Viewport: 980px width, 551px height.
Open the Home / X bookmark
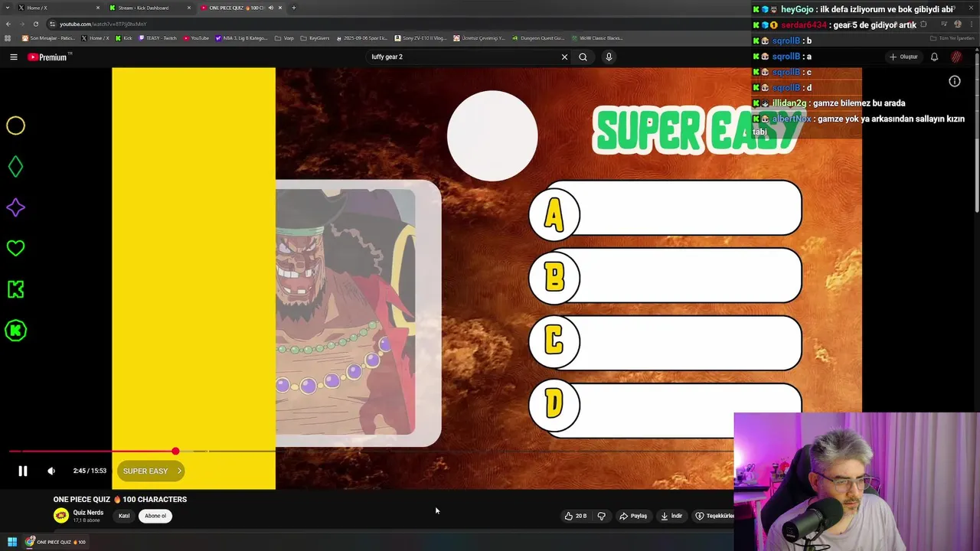coord(96,38)
